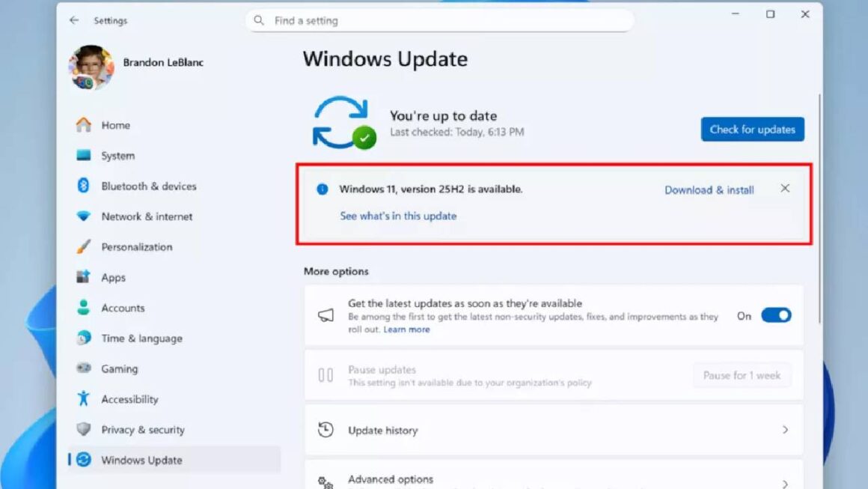Image resolution: width=868 pixels, height=489 pixels.
Task: Click the Bluetooth icon in sidebar
Action: click(84, 186)
